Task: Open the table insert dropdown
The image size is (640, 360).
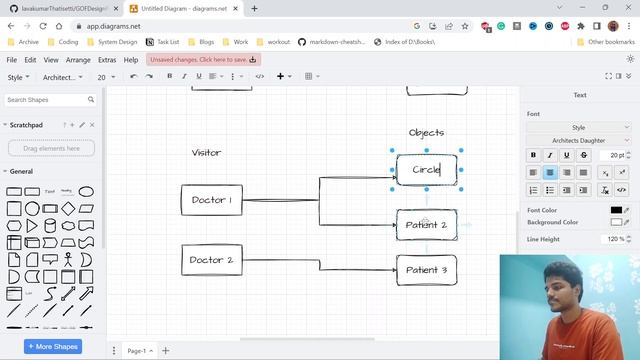Action: pos(312,76)
